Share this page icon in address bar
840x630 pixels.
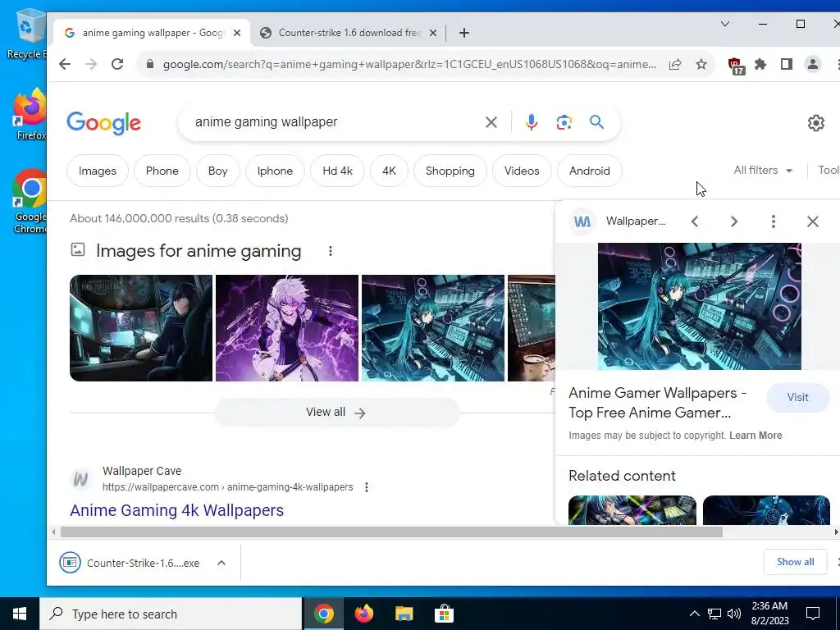click(x=675, y=64)
